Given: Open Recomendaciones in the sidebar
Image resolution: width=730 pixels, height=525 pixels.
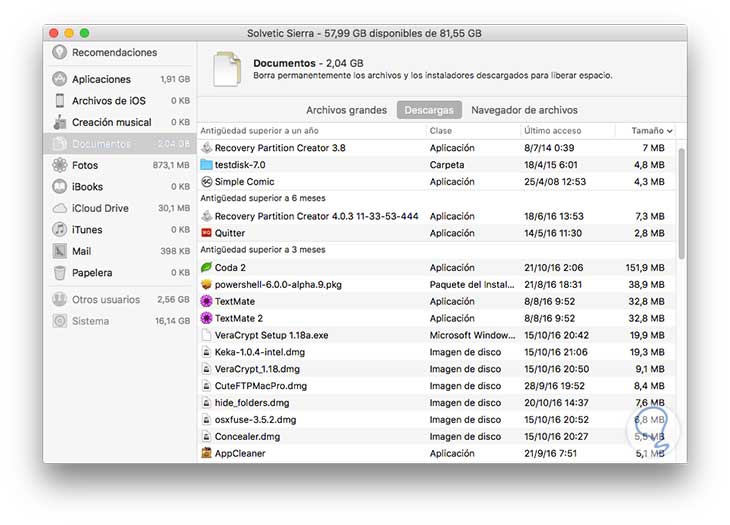Looking at the screenshot, I should 115,52.
